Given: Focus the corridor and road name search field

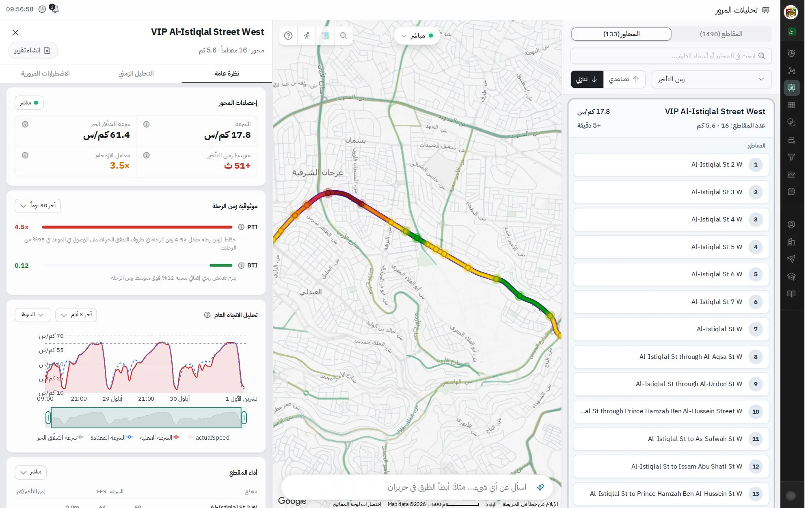Looking at the screenshot, I should (x=671, y=56).
